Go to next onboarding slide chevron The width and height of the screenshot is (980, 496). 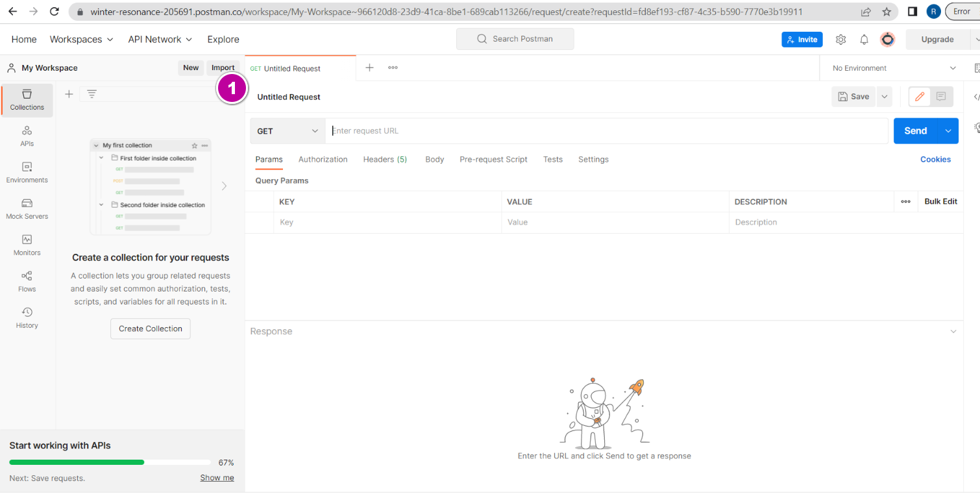[224, 186]
